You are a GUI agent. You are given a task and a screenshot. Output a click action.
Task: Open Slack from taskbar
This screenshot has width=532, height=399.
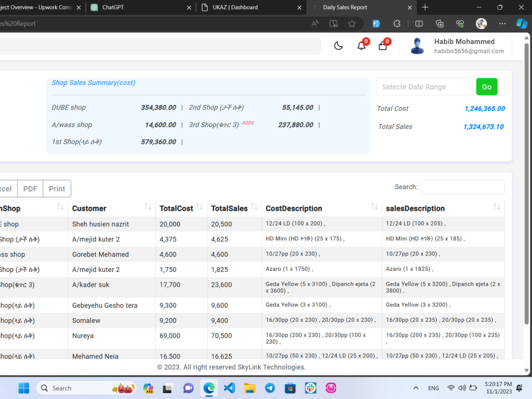[x=311, y=388]
